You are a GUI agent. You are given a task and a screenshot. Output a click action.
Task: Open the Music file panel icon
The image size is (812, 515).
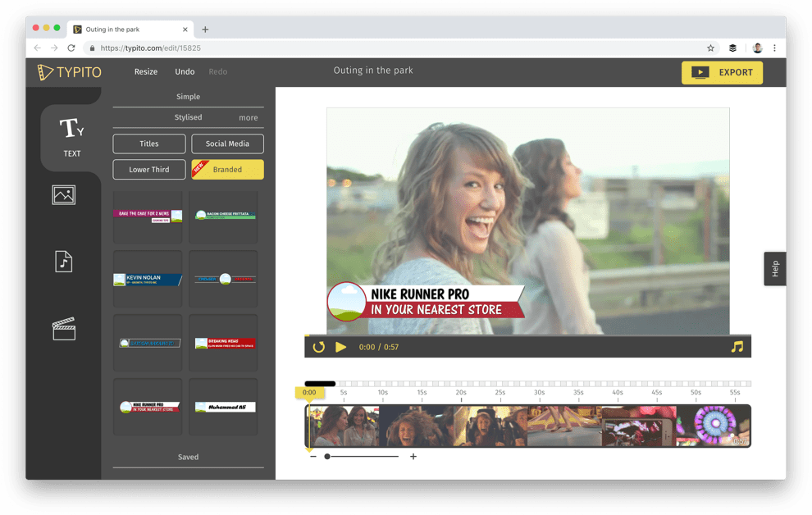[x=64, y=262]
